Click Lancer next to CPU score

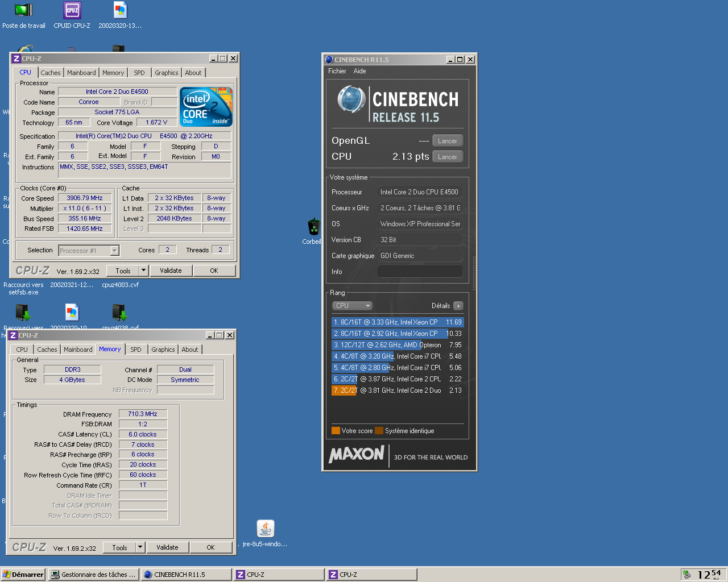pos(448,157)
